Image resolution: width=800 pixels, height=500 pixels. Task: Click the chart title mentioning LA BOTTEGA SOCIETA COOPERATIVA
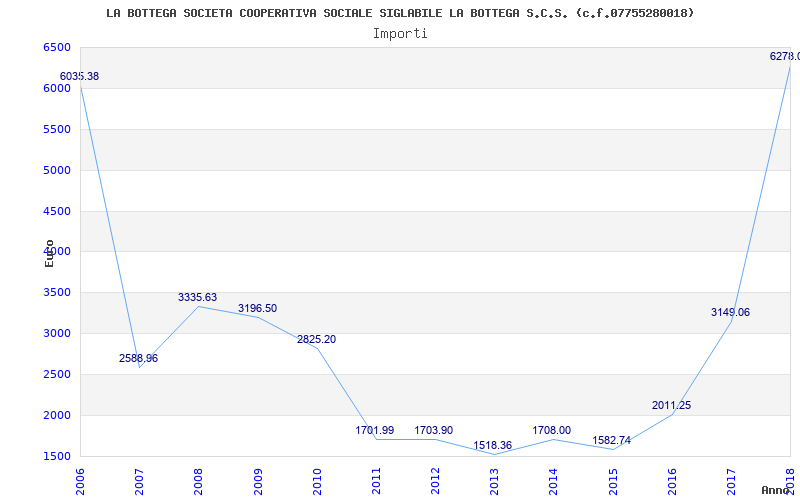point(400,13)
